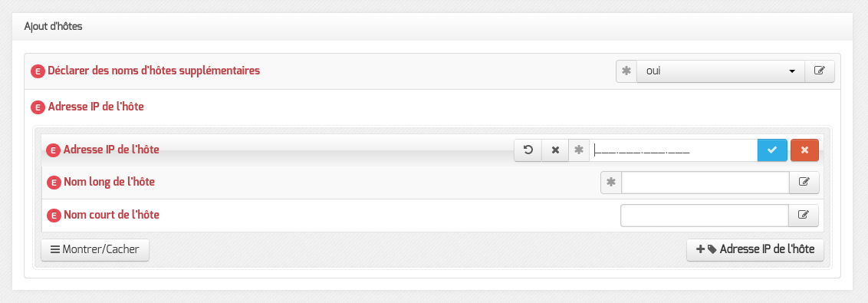
Task: Click asterisk icon of Nom long field
Action: tap(611, 183)
